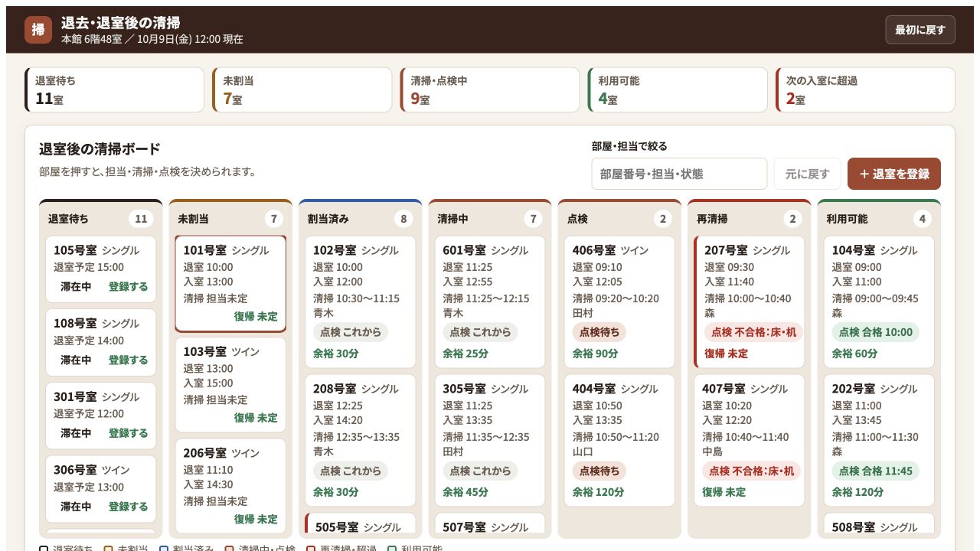Click the 復帰 未定 text on 101号室
This screenshot has height=551, width=980.
click(x=256, y=316)
